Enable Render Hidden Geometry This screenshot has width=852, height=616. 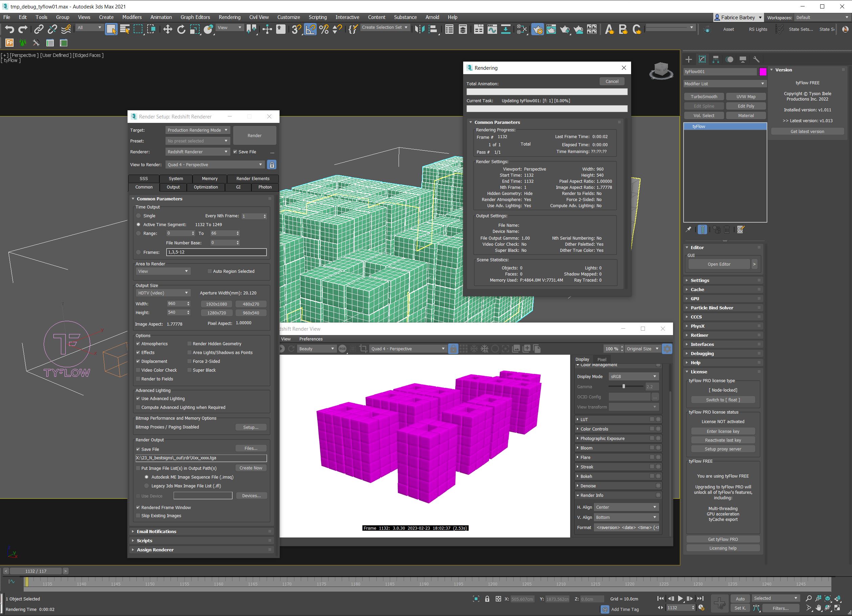pyautogui.click(x=189, y=344)
